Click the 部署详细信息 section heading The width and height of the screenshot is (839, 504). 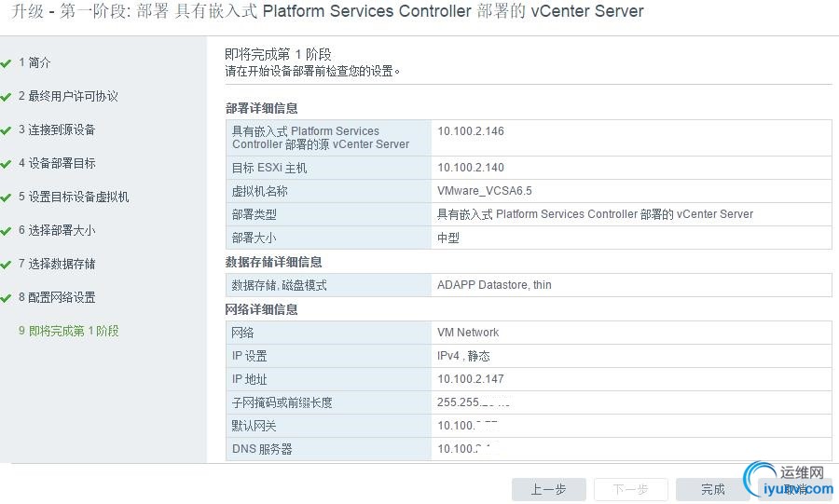[261, 108]
